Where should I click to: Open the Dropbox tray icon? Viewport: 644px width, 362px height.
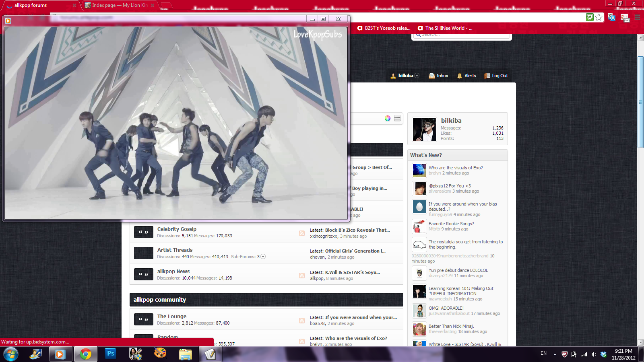pos(603,354)
